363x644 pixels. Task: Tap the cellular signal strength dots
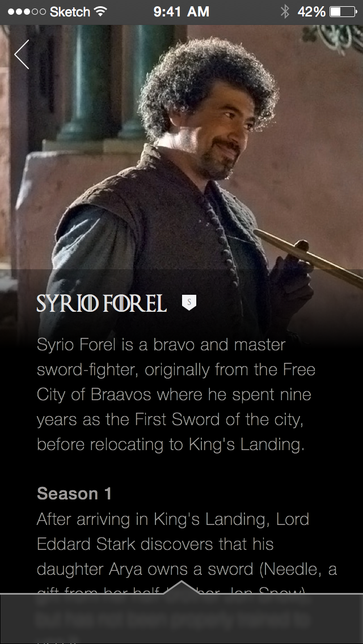tap(27, 11)
